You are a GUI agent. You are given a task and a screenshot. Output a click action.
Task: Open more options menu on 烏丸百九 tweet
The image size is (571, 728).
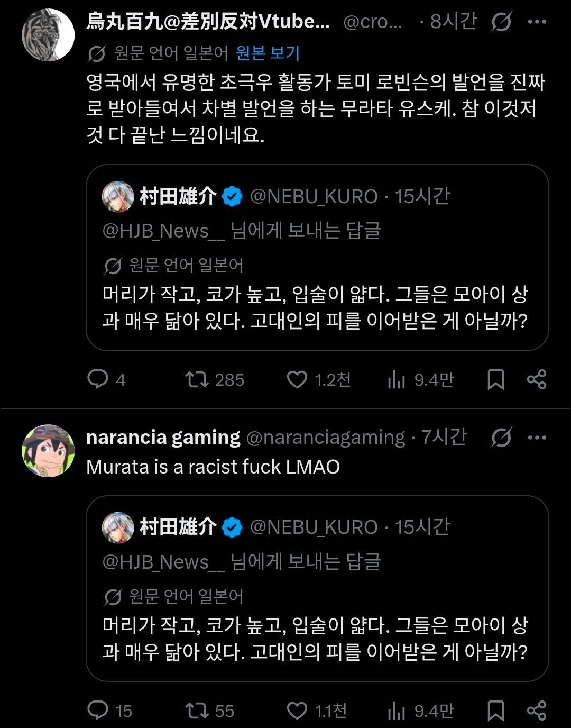[x=537, y=22]
